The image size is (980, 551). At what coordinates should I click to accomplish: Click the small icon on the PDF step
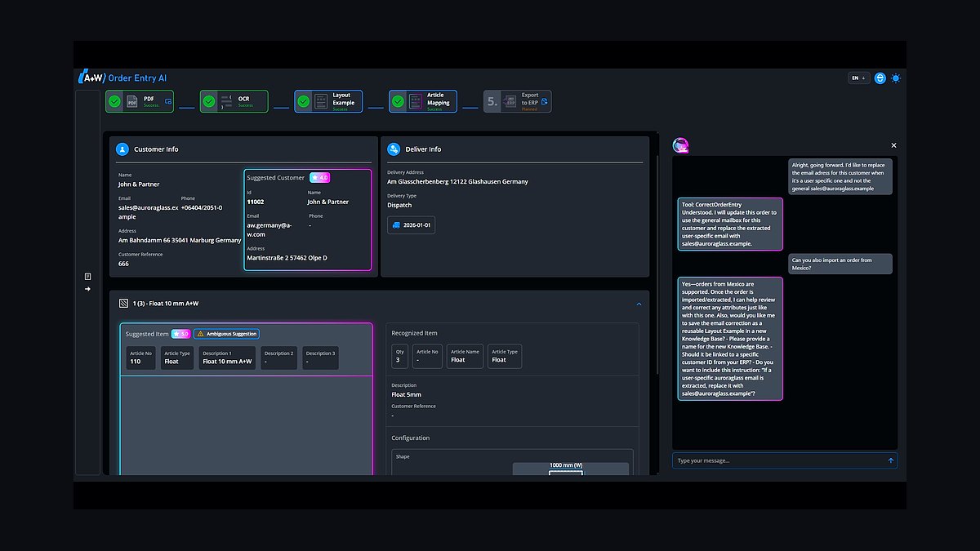[168, 101]
